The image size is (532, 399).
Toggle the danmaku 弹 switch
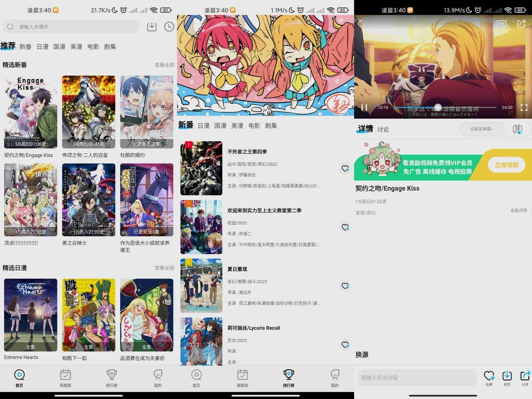tap(517, 129)
